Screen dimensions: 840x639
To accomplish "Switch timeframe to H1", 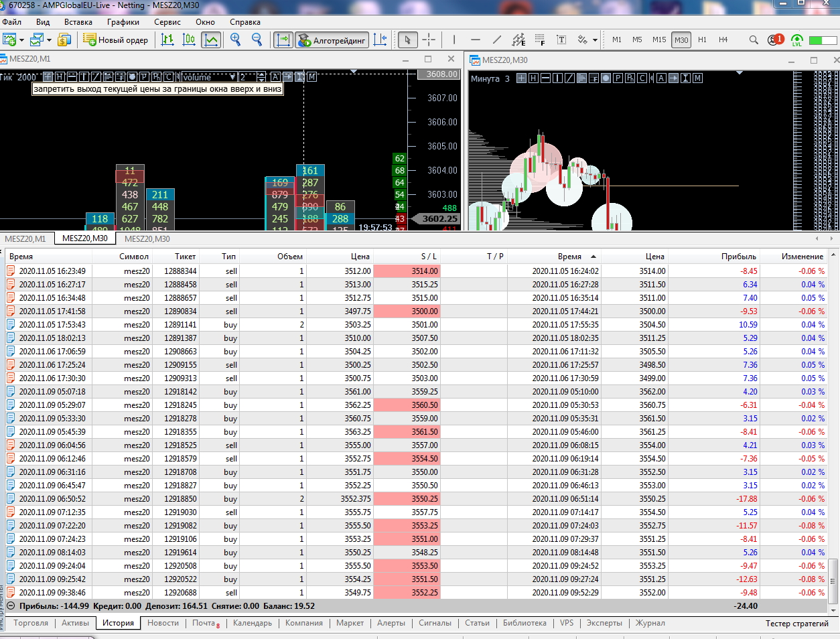I will (702, 40).
